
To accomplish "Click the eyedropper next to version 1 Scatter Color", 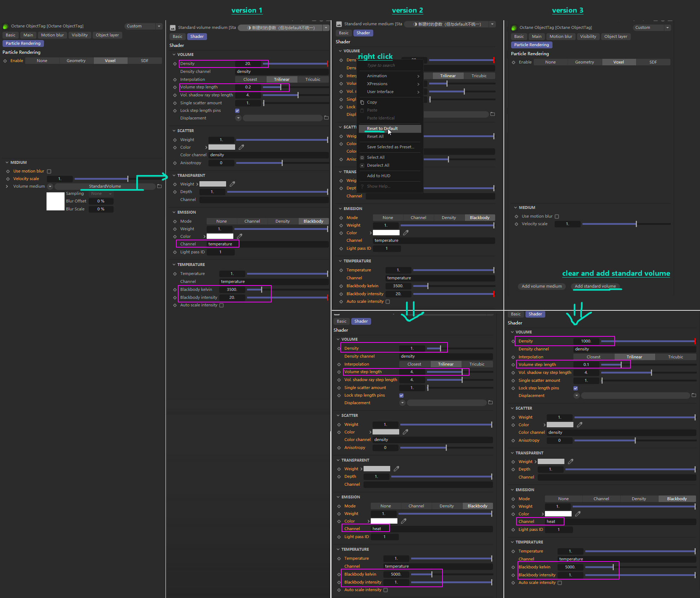I will click(x=241, y=147).
